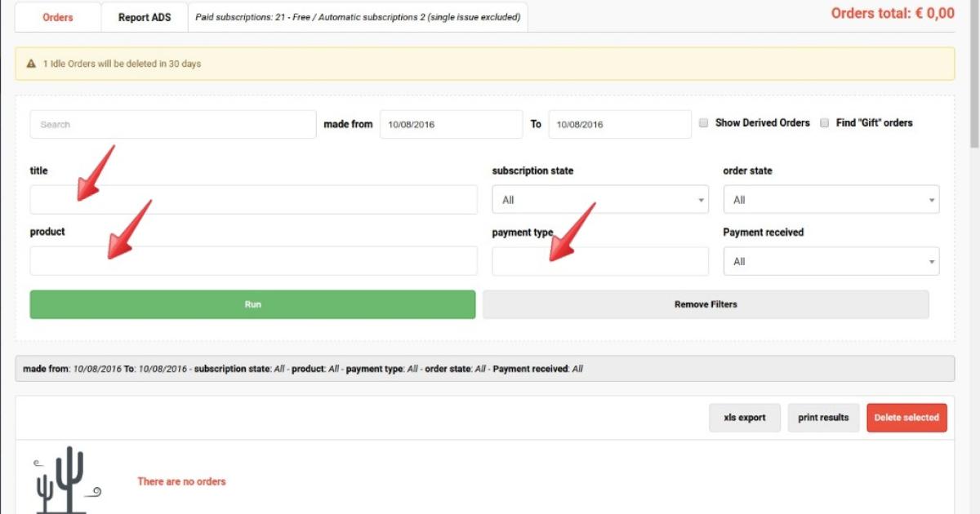Switch to the Orders tab
This screenshot has width=980, height=514.
[x=58, y=17]
